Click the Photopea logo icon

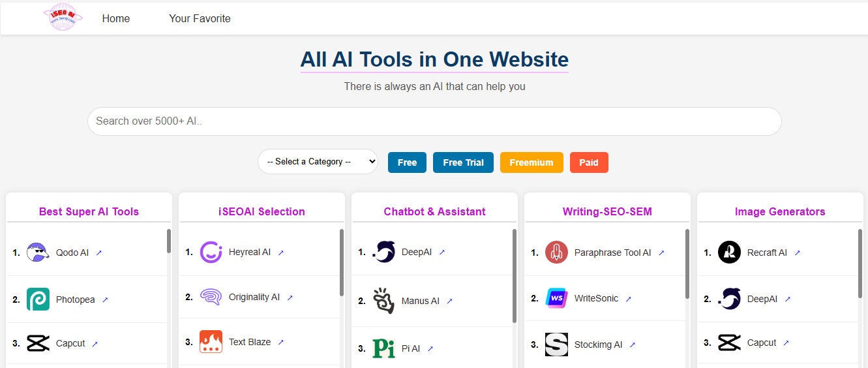pos(38,299)
